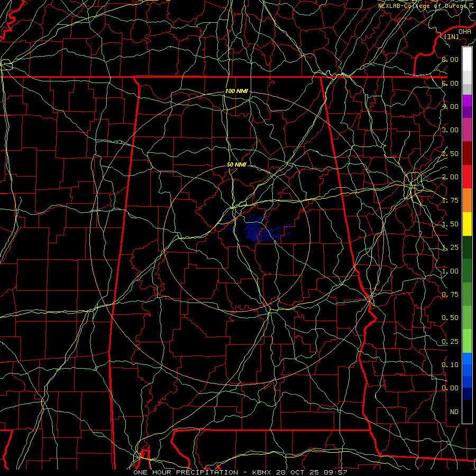This screenshot has height=476, width=476.
Task: Click the [IN] units label
Action: [452, 36]
